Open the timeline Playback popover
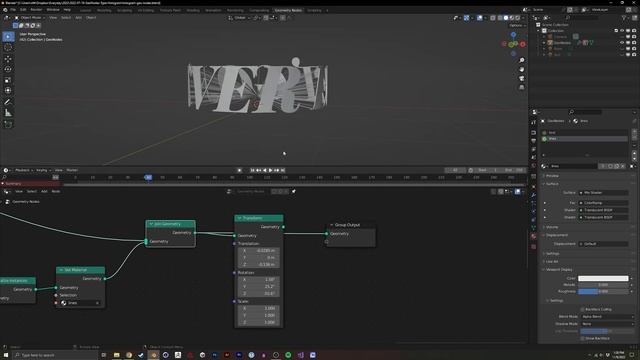Screen dimensions: 640x360 [23, 170]
